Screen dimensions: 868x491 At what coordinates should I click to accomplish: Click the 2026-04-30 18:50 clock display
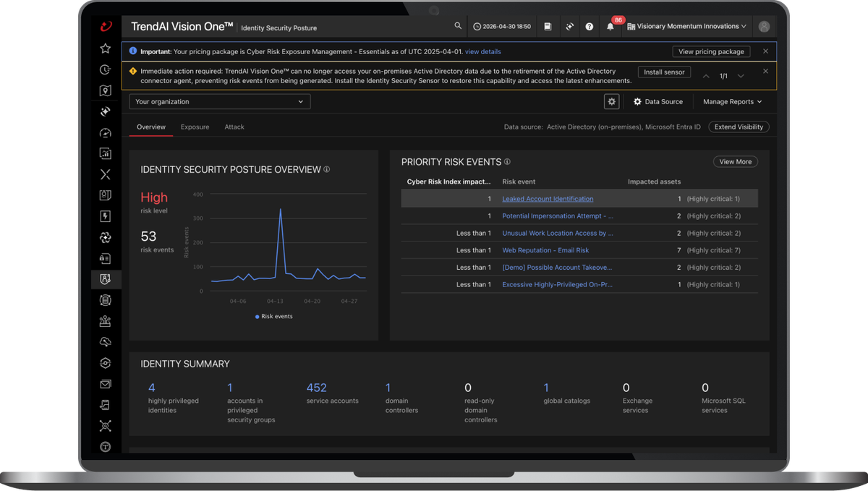click(x=502, y=27)
